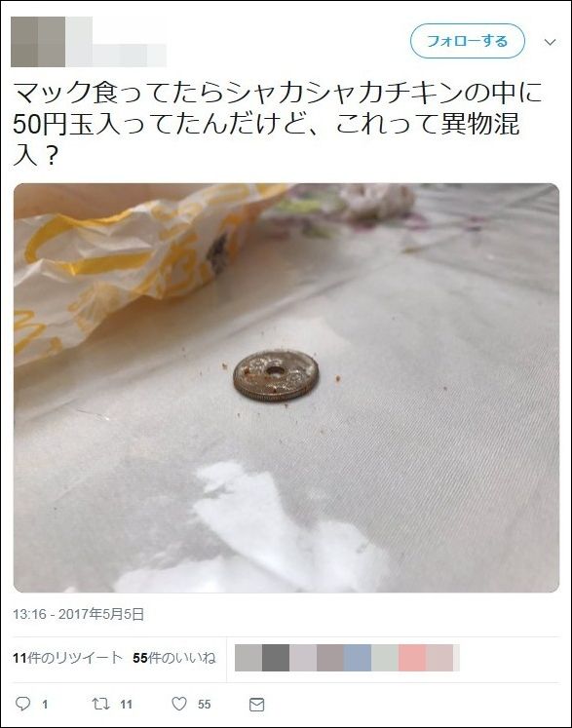Click the heart like icon
Image resolution: width=572 pixels, height=728 pixels.
[x=179, y=704]
